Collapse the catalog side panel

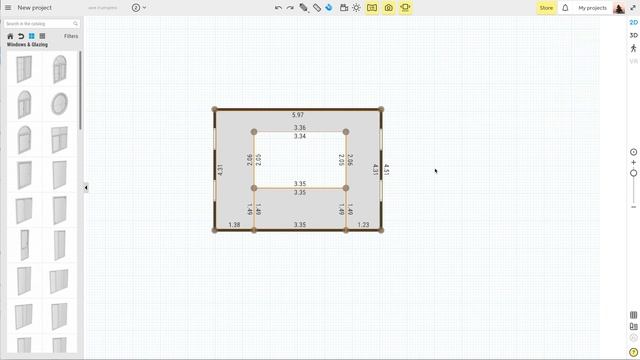[x=86, y=188]
